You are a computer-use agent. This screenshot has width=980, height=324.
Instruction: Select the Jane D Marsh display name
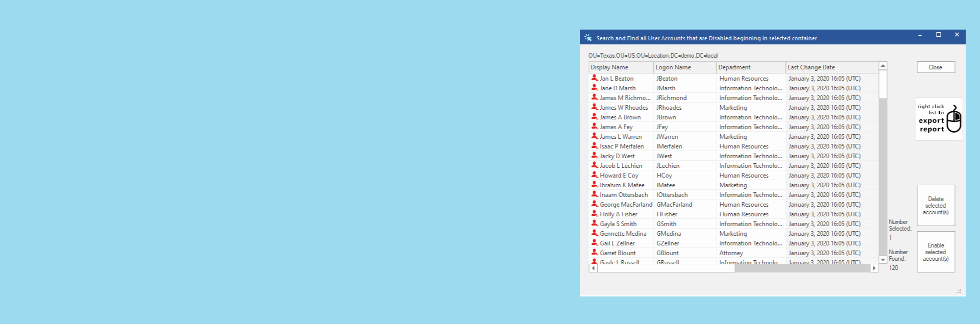(x=618, y=88)
